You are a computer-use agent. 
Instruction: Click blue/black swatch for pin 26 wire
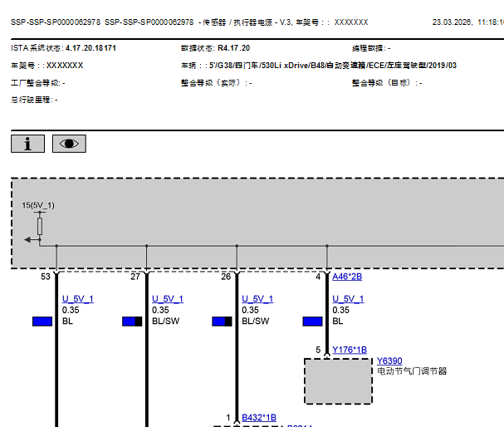click(x=222, y=321)
